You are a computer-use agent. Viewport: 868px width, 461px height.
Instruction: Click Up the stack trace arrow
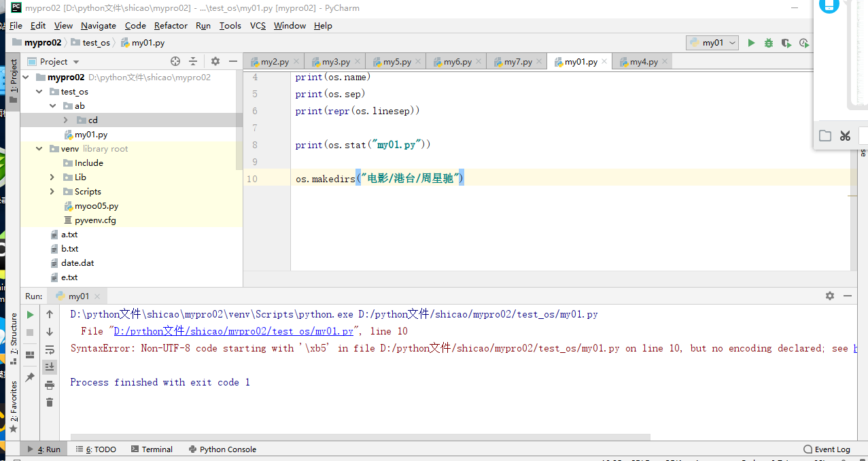[50, 314]
